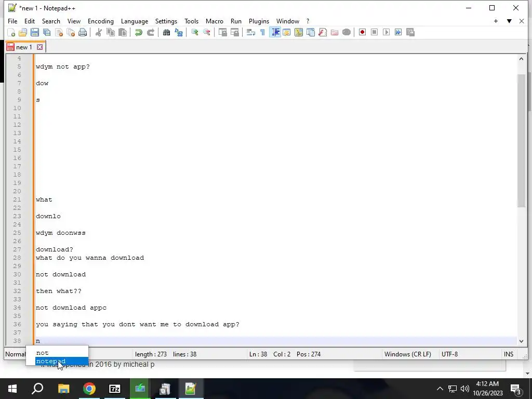Image resolution: width=532 pixels, height=399 pixels.
Task: Open the Define your language icon
Action: (287, 32)
